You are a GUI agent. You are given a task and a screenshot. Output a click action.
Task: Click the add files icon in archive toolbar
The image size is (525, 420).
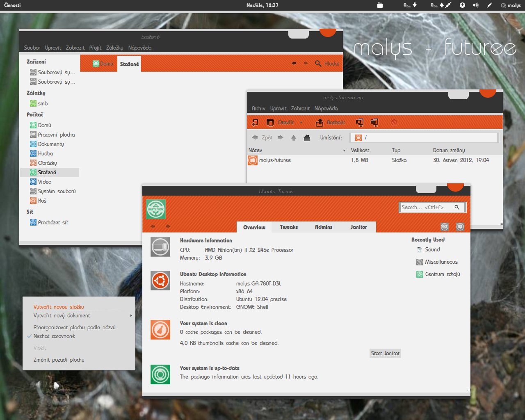pyautogui.click(x=359, y=122)
